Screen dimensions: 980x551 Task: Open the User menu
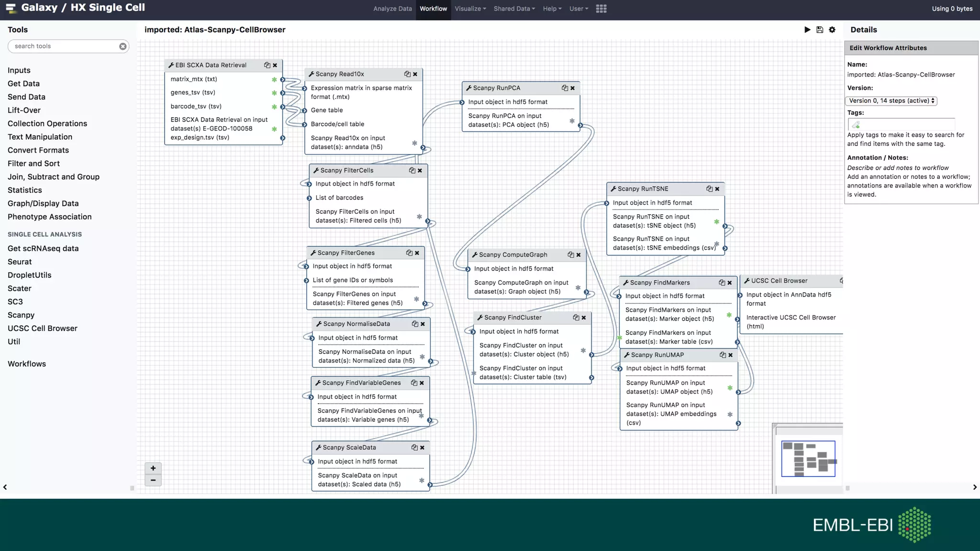point(578,9)
